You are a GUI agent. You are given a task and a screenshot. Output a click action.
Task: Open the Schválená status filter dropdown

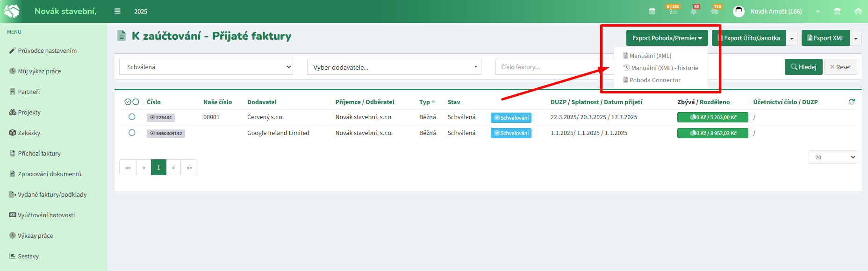tap(206, 67)
